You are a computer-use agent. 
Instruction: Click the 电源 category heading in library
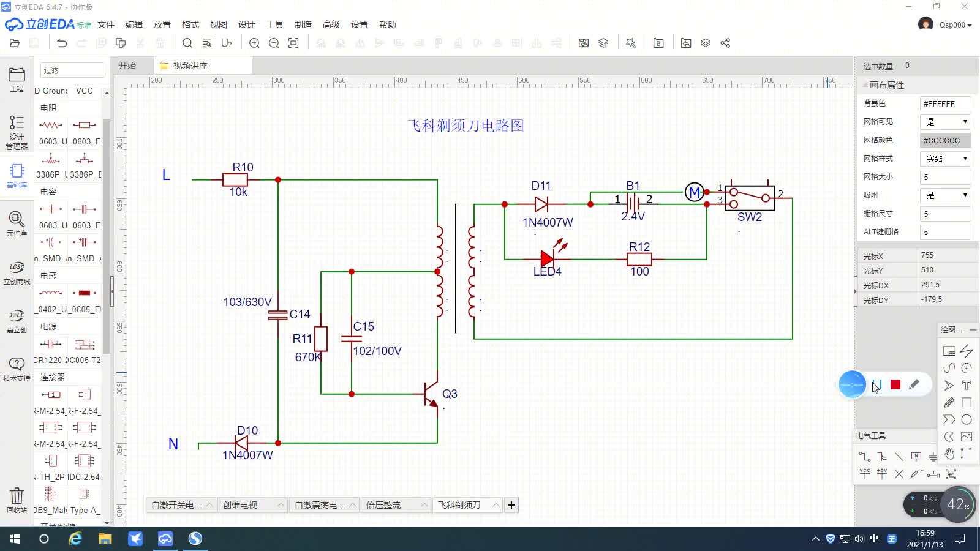pyautogui.click(x=48, y=326)
